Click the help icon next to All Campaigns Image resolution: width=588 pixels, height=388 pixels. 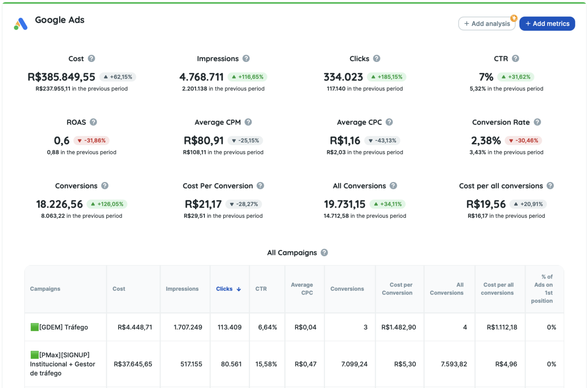coord(324,252)
